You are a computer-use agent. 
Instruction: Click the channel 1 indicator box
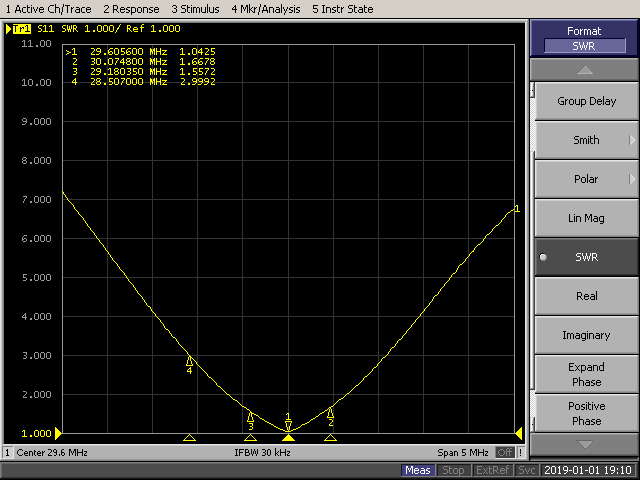(7, 453)
